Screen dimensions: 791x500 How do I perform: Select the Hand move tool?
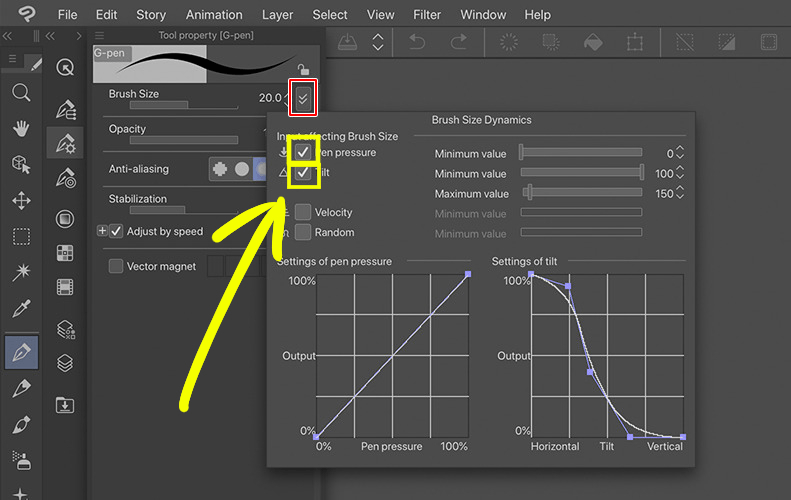(x=21, y=128)
